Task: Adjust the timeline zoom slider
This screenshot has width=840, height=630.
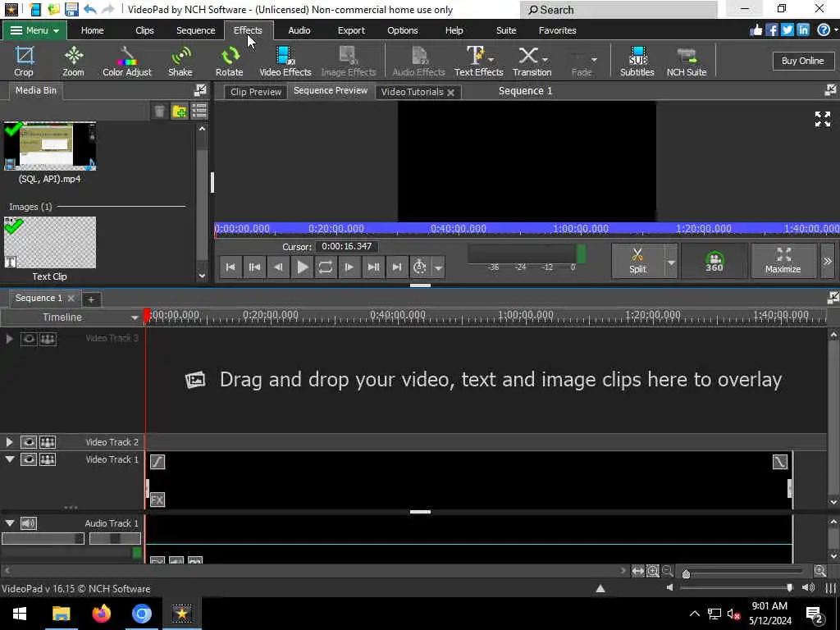Action: tap(686, 574)
